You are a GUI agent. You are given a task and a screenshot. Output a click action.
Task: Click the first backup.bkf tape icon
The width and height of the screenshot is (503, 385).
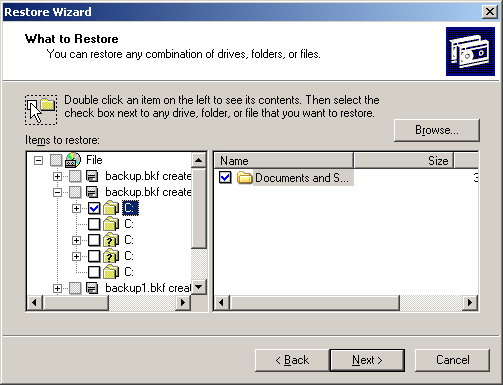point(92,176)
